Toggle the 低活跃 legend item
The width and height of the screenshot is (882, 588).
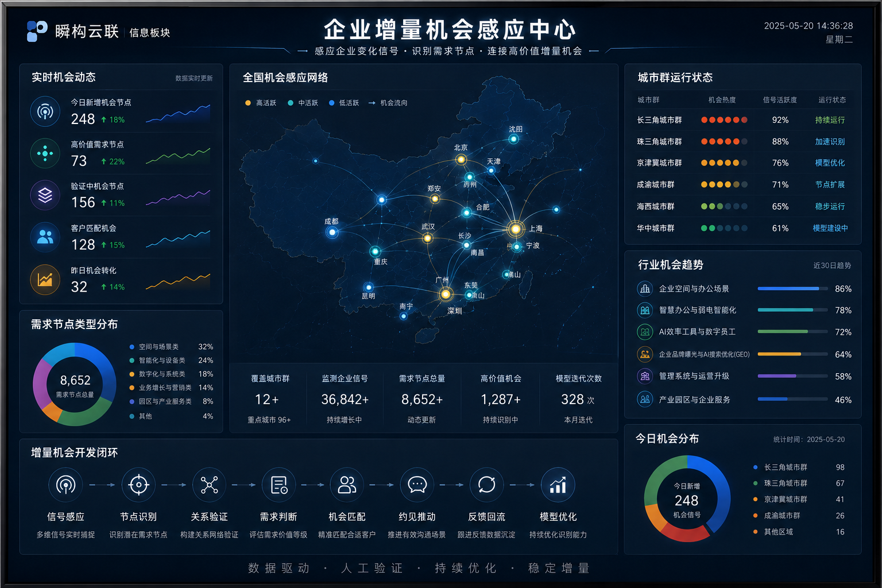pos(344,103)
